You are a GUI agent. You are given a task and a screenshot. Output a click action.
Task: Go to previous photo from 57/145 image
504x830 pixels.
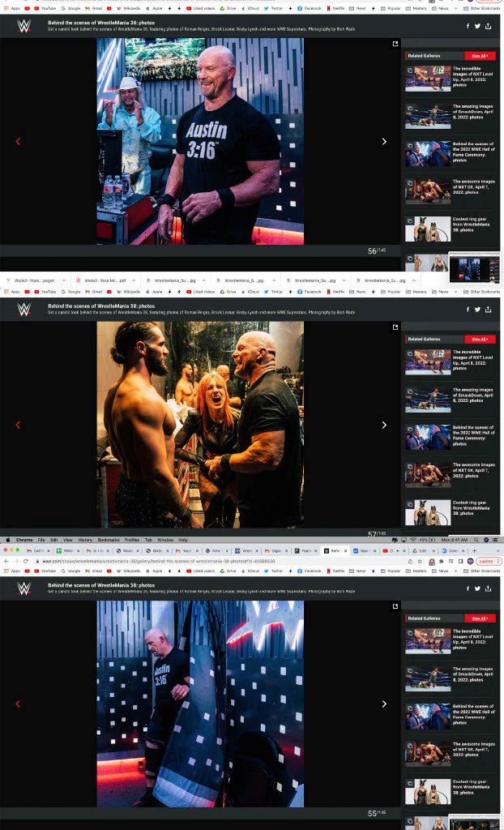point(18,425)
